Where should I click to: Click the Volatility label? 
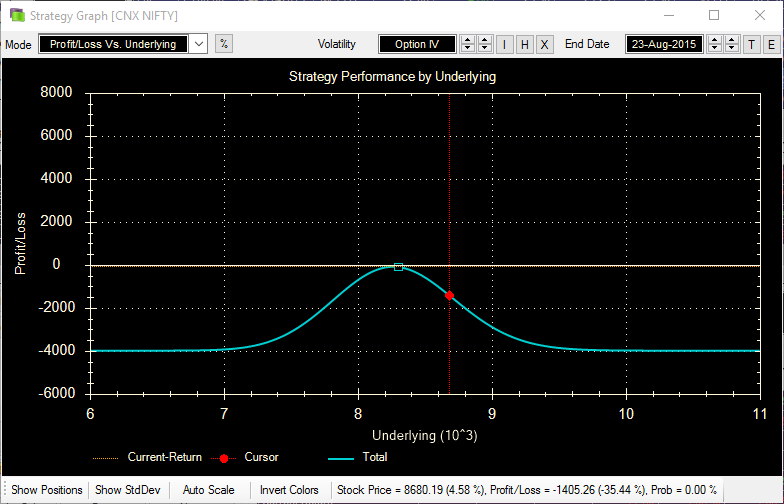[x=336, y=44]
